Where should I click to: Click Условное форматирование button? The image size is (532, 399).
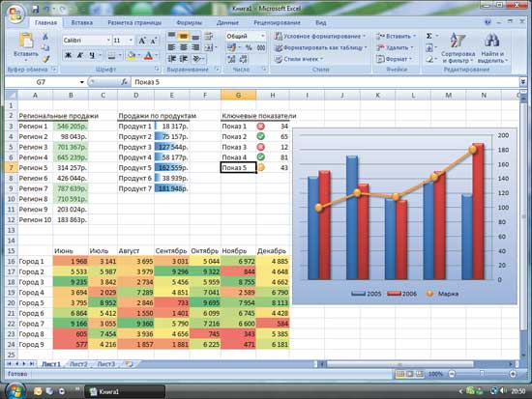320,36
